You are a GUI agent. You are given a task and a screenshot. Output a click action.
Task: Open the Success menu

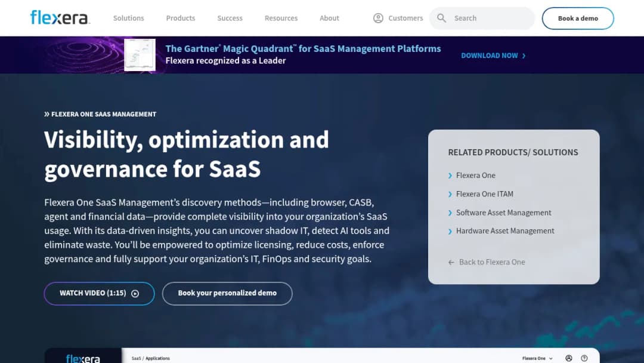pyautogui.click(x=230, y=18)
